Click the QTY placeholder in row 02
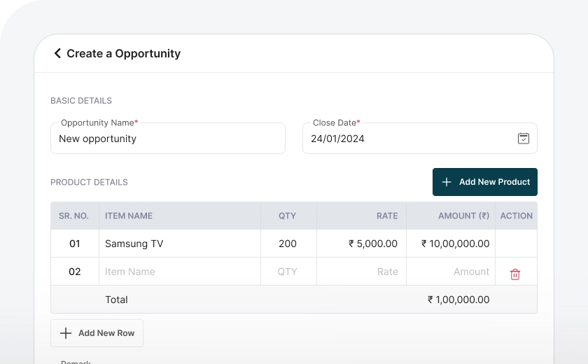Screen dimensions: 588x364 click(x=288, y=272)
